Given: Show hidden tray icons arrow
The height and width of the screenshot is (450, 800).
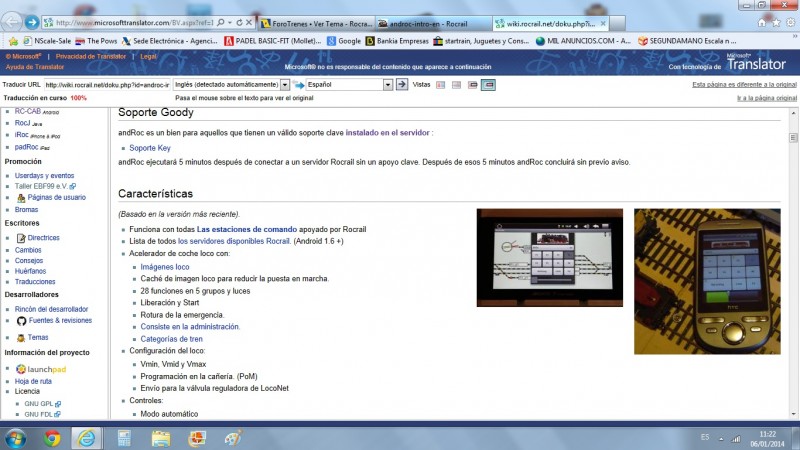Looking at the screenshot, I should click(x=721, y=439).
